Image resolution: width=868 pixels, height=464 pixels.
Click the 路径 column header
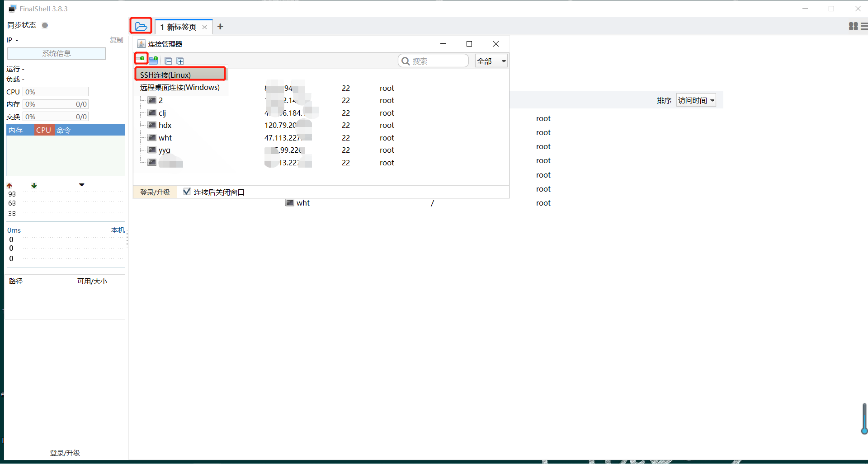(x=16, y=281)
